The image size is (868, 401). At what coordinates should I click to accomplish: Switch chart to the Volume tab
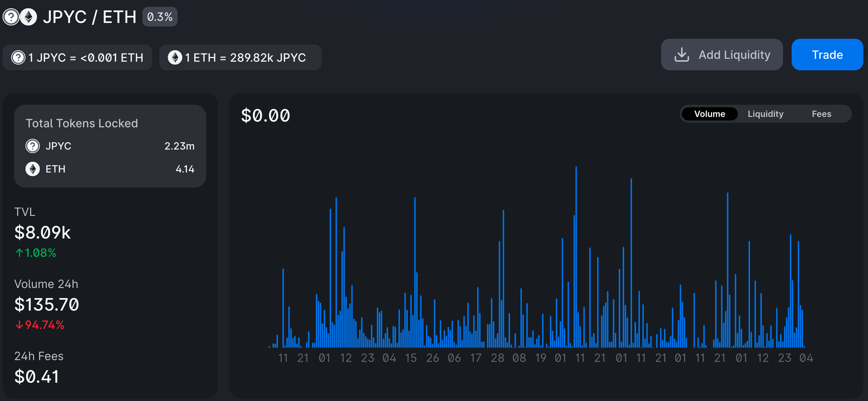(710, 114)
